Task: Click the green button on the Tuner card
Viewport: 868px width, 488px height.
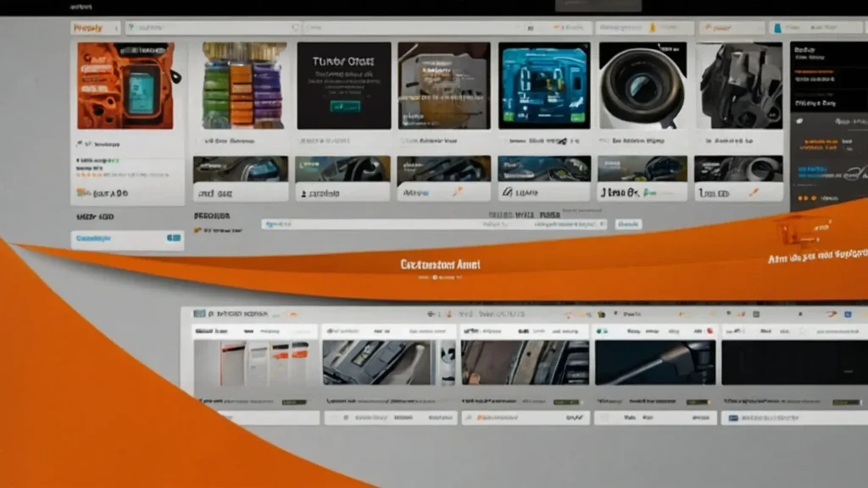Action: point(343,107)
